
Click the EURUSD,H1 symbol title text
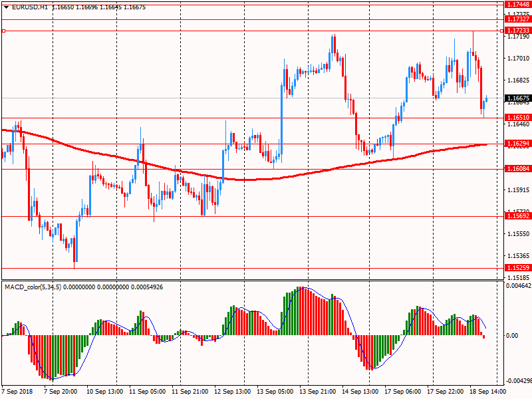pyautogui.click(x=30, y=7)
